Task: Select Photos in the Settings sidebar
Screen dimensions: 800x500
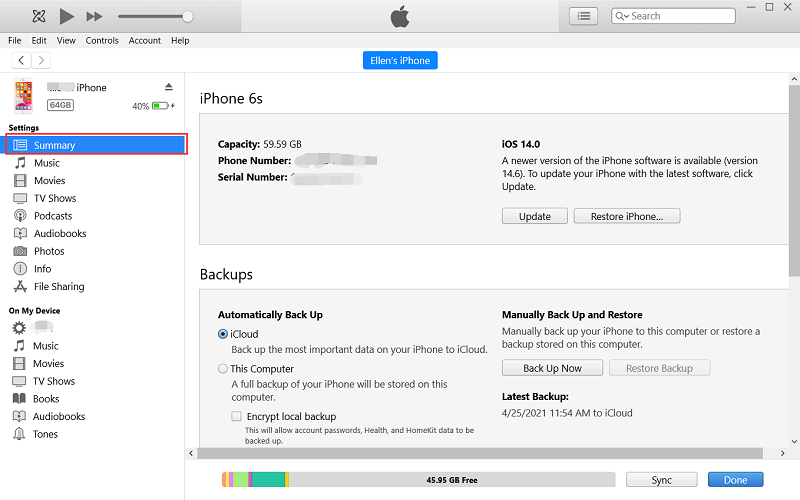Action: click(48, 251)
